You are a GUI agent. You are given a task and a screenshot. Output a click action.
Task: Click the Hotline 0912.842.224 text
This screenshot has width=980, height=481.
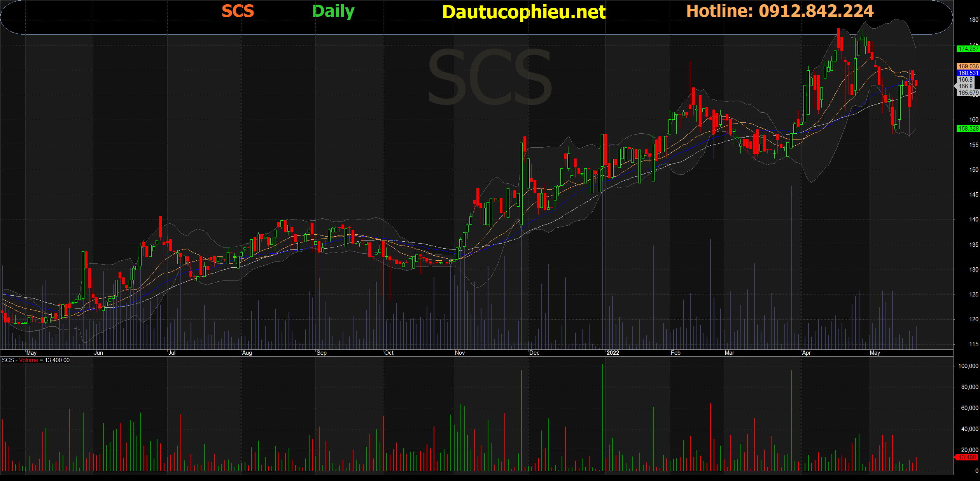780,11
